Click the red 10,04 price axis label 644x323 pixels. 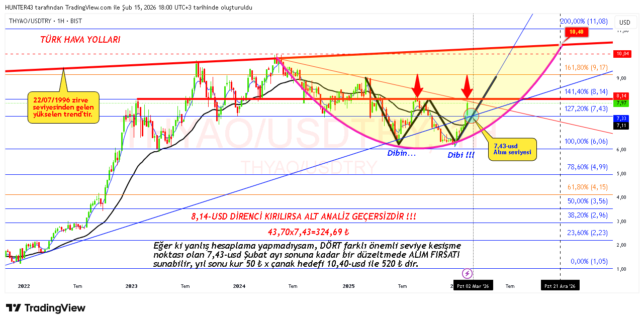[x=621, y=54]
